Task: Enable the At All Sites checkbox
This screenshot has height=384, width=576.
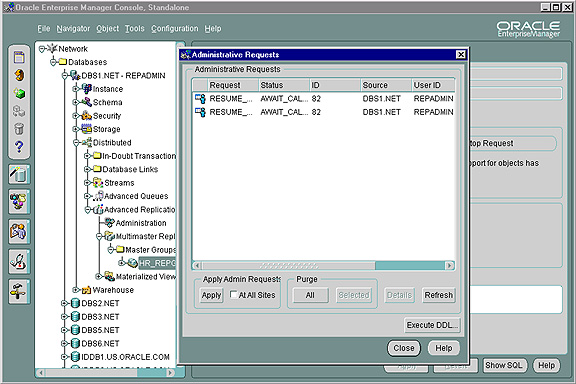Action: 233,294
